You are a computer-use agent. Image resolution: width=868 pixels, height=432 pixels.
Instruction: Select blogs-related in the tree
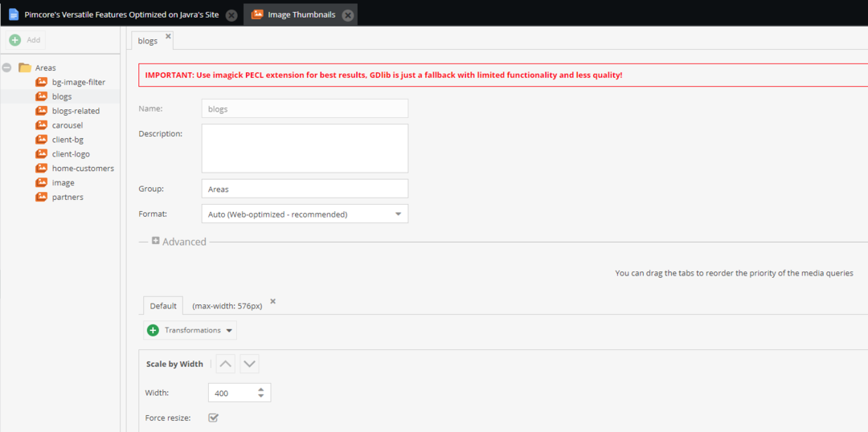[76, 111]
